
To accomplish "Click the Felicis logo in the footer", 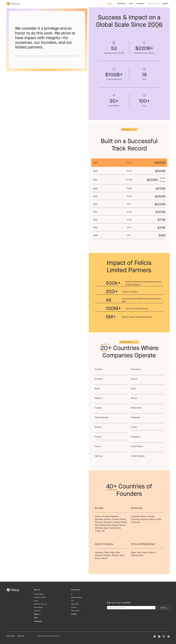I will click(x=13, y=590).
